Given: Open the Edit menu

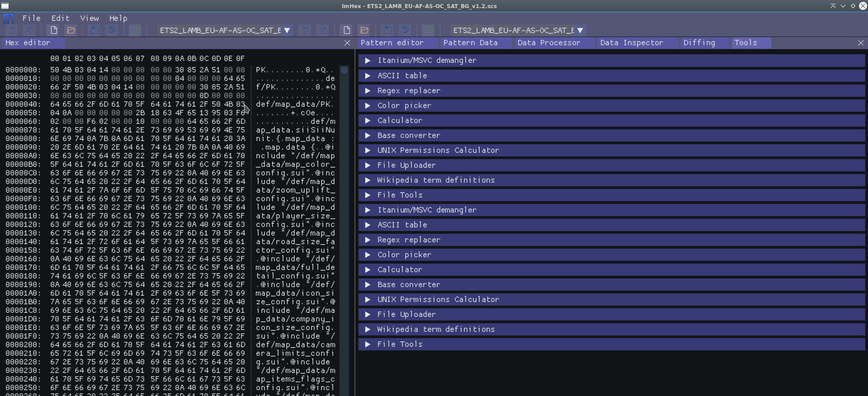Looking at the screenshot, I should tap(61, 18).
